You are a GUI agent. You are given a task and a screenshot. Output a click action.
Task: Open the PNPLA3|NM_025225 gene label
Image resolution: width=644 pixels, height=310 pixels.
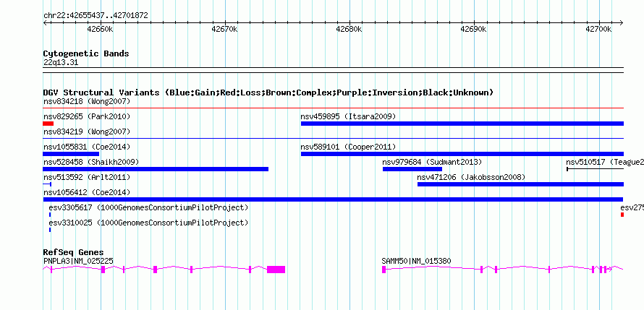point(78,261)
